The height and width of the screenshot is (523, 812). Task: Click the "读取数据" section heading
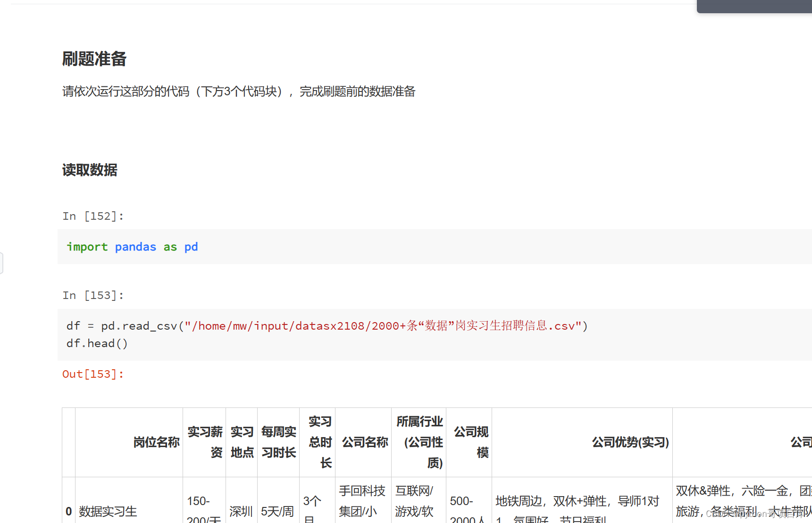coord(89,170)
